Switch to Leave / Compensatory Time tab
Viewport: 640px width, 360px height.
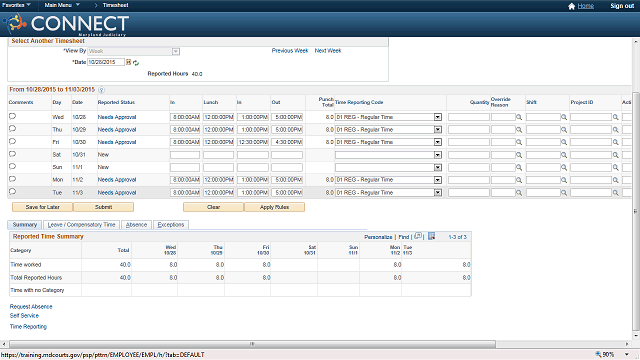click(82, 225)
